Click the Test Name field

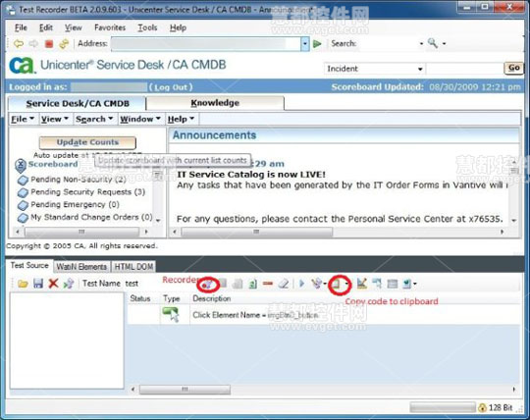pyautogui.click(x=132, y=284)
